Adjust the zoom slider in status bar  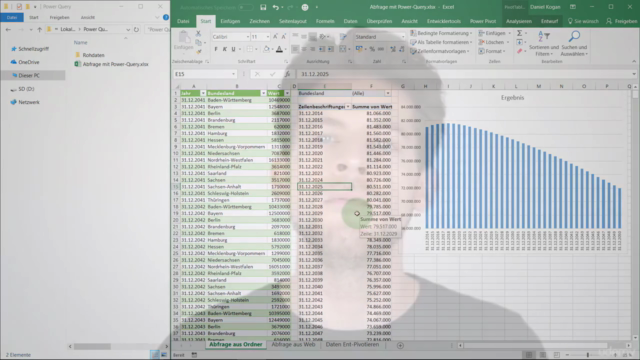pos(588,355)
